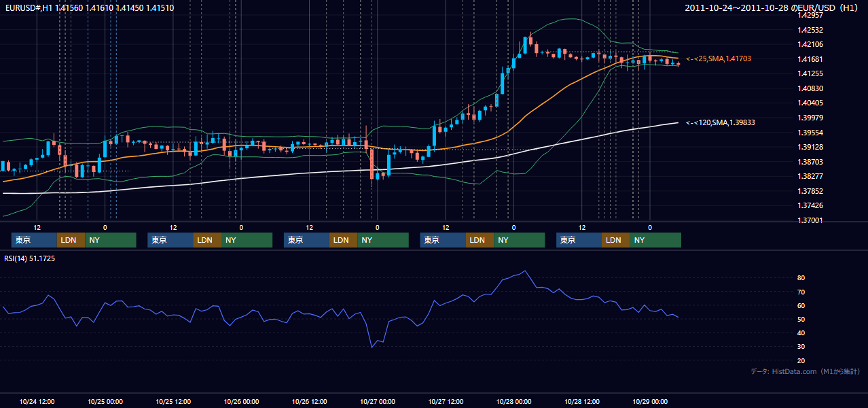The image size is (868, 408).
Task: Select the white 120 SMA label 1.39833
Action: pyautogui.click(x=721, y=122)
